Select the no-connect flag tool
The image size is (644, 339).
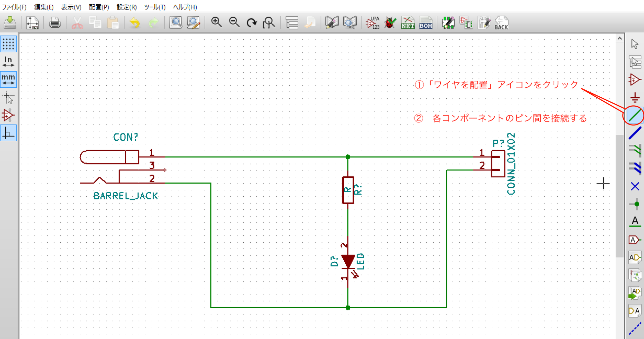point(635,186)
